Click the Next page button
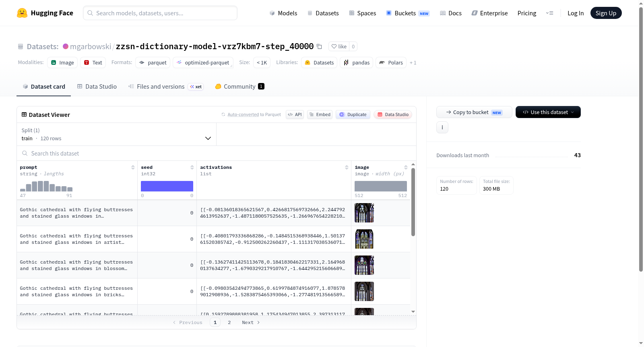This screenshot has height=347, width=644. [251, 322]
